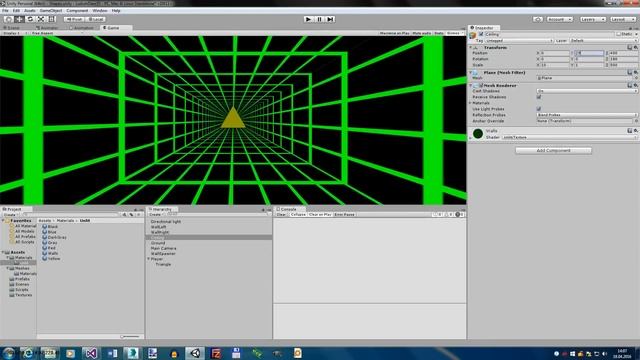The image size is (640, 360).
Task: Open the cloud services icon
Action: pos(538,19)
